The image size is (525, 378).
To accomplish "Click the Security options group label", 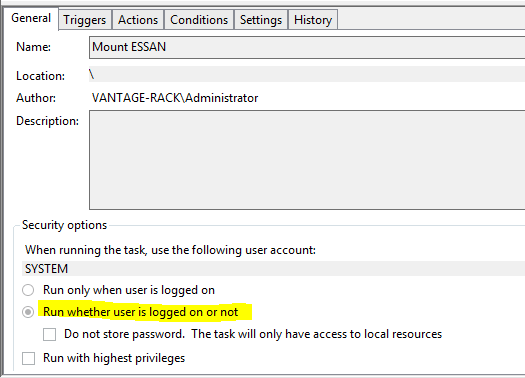I will (x=64, y=225).
